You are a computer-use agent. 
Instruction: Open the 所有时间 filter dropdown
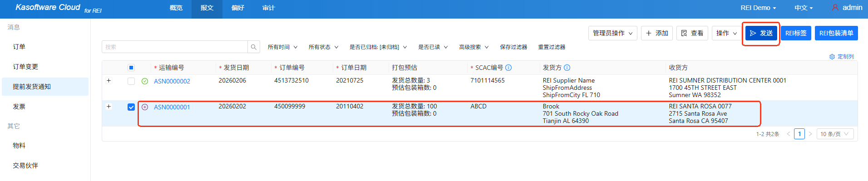coord(282,47)
